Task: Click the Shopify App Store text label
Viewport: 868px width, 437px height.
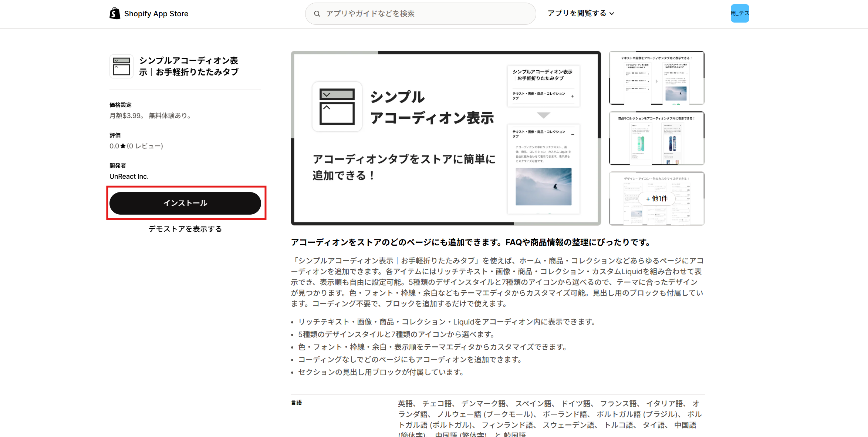Action: [x=156, y=13]
